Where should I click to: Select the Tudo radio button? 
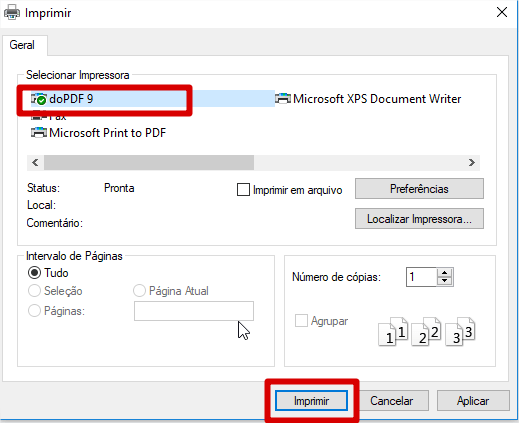pyautogui.click(x=34, y=273)
